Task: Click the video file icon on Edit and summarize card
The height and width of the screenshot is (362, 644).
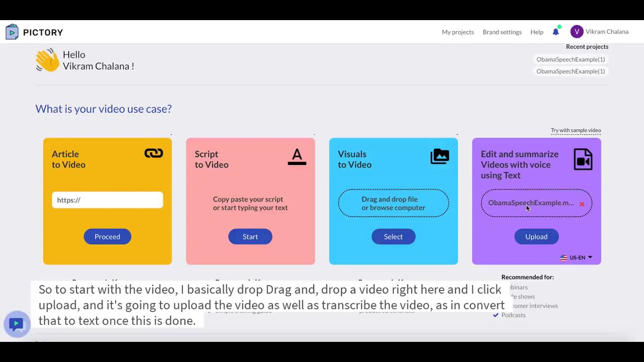Action: 583,160
